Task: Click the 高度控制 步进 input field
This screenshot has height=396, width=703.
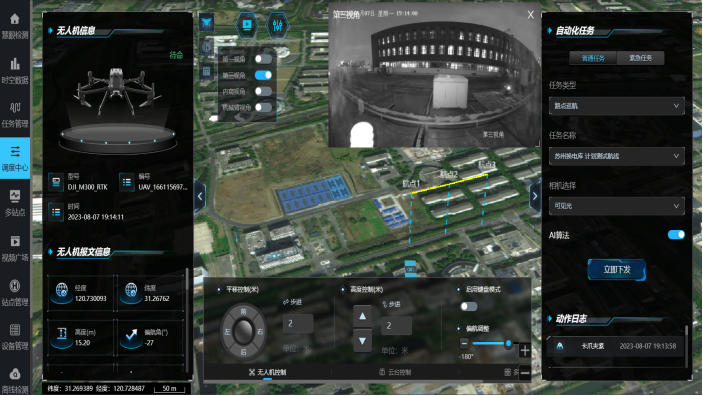Action: coord(396,326)
